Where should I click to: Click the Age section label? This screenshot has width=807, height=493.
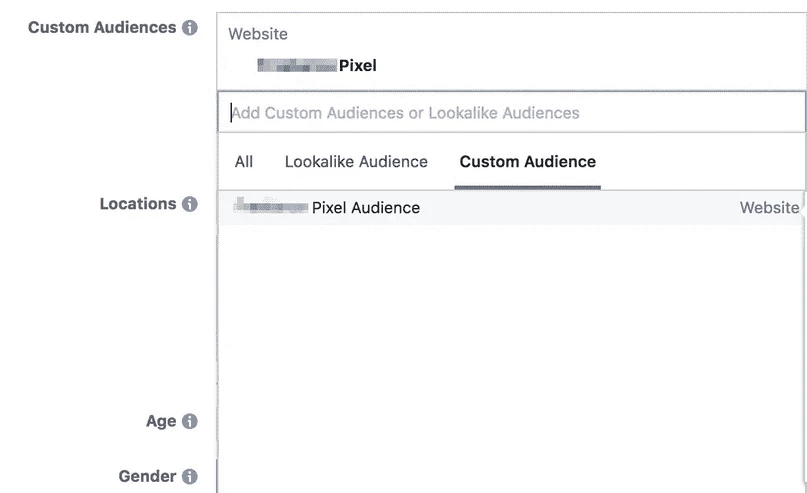(x=161, y=421)
